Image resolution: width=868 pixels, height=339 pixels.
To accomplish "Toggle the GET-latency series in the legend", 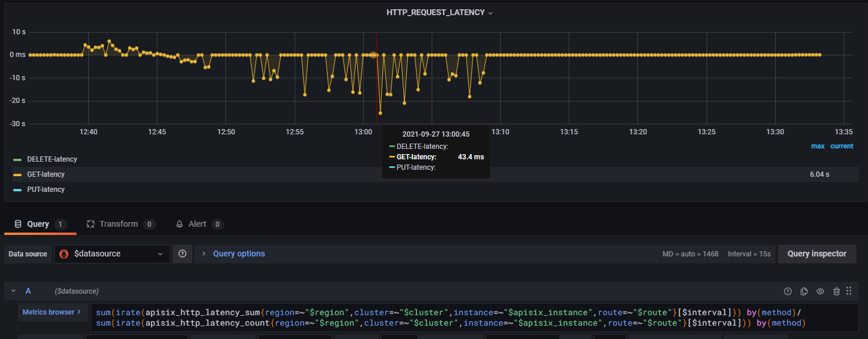I will pyautogui.click(x=46, y=174).
